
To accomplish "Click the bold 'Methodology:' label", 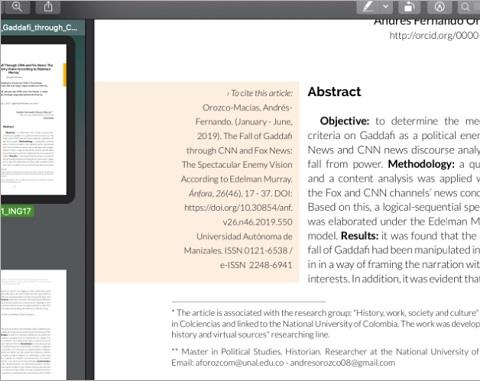I will [x=421, y=164].
